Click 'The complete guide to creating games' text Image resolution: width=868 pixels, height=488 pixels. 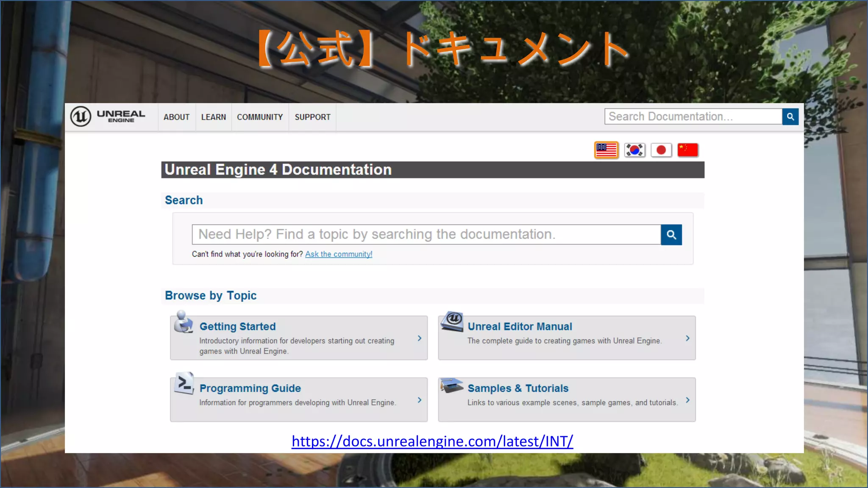[564, 341]
